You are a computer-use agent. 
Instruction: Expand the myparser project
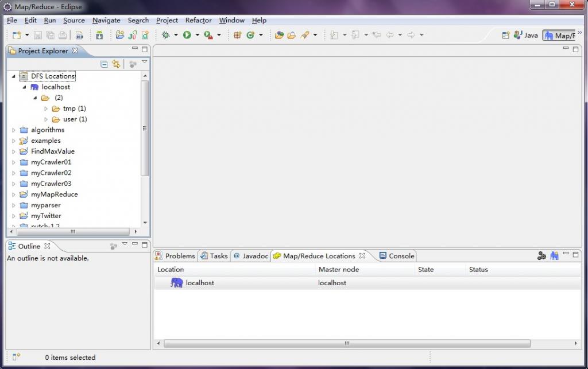click(x=14, y=205)
